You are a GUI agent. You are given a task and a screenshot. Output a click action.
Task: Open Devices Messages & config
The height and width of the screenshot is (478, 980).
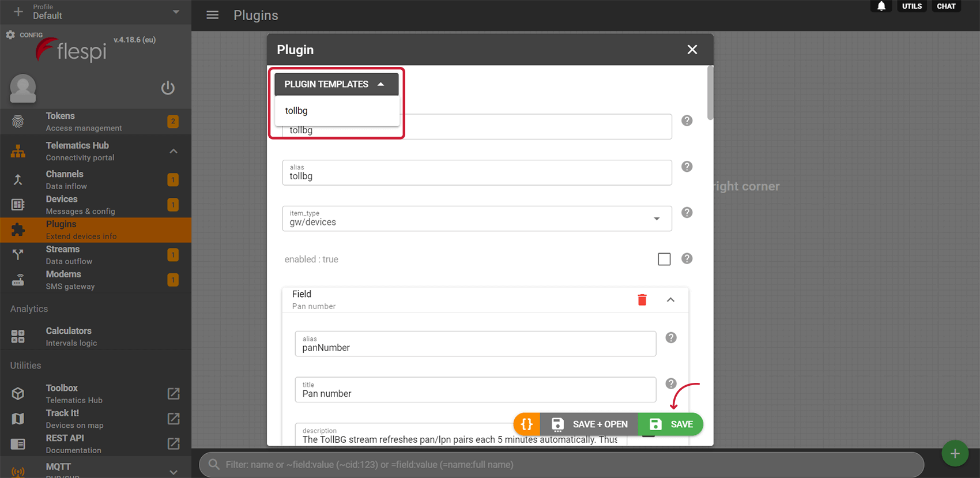pos(96,205)
